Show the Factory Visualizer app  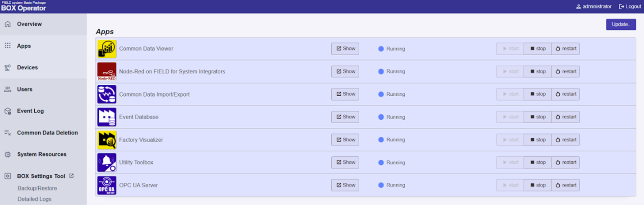tap(345, 140)
